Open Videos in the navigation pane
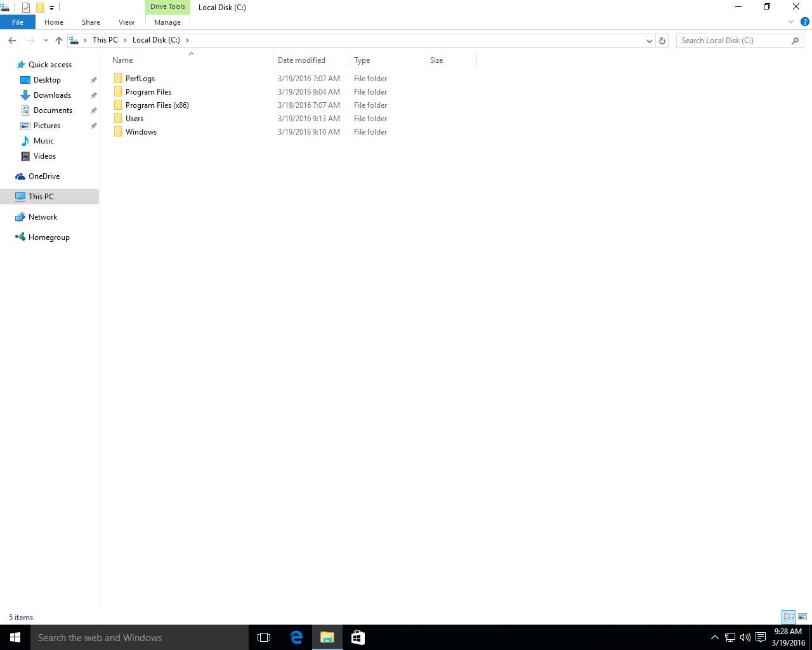Viewport: 812px width, 650px height. 44,156
